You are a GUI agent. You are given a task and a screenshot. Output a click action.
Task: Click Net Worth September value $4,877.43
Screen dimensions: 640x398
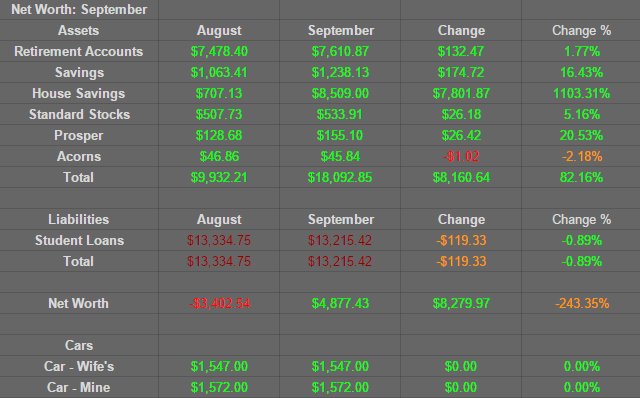340,303
